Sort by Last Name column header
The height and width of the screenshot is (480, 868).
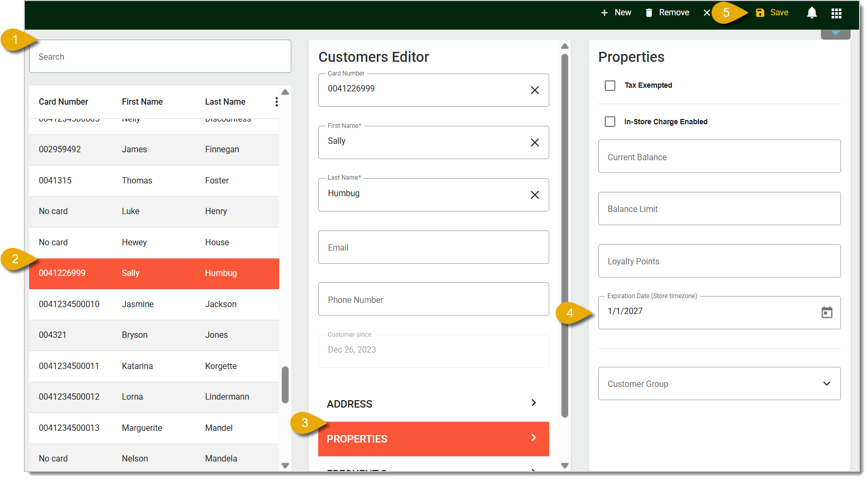225,101
